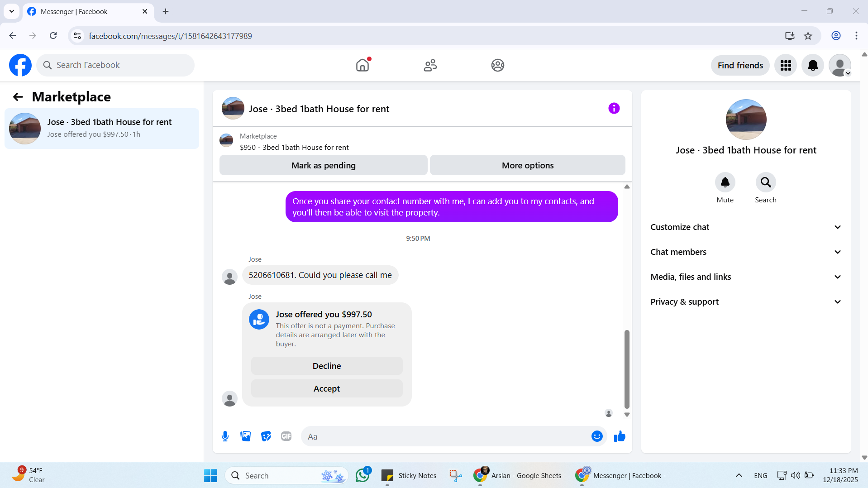Mute the conversation with bell icon
The height and width of the screenshot is (488, 868).
tap(725, 182)
